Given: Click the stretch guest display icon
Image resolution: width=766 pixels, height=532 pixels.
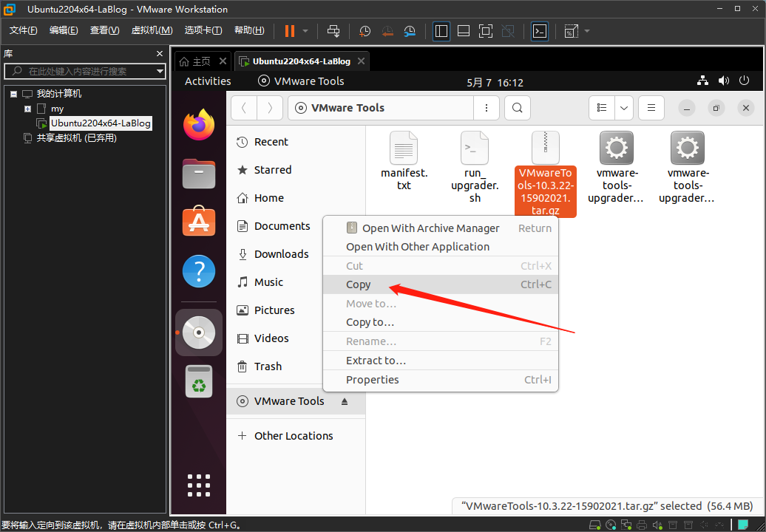Looking at the screenshot, I should click(x=571, y=31).
